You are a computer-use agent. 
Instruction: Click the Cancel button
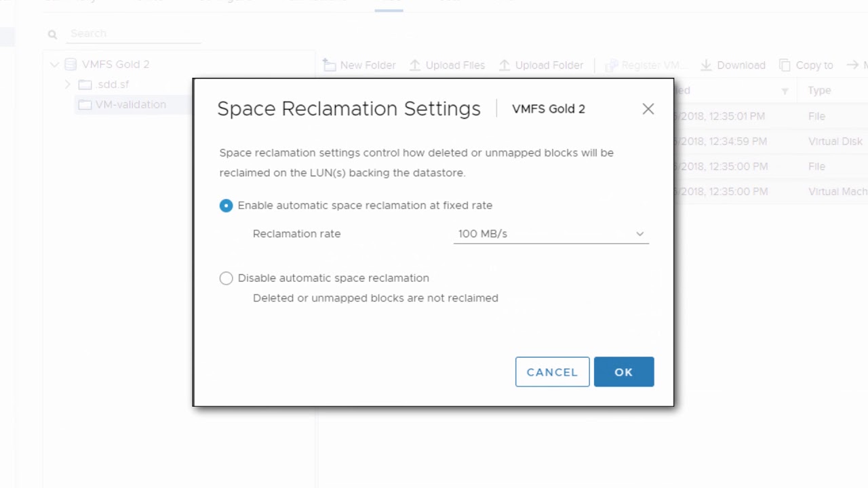point(552,372)
